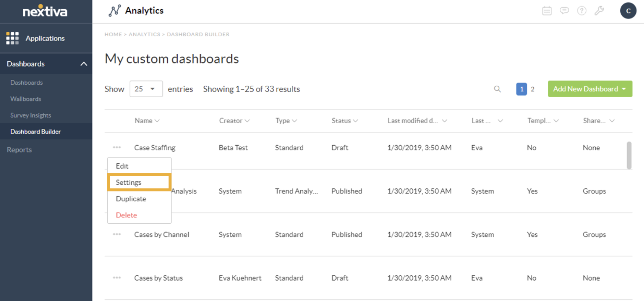Open the entries-per-page dropdown
The width and height of the screenshot is (644, 301).
[x=146, y=89]
